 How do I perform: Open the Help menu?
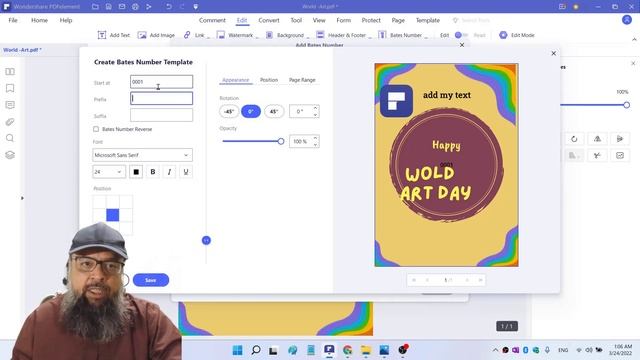point(66,20)
